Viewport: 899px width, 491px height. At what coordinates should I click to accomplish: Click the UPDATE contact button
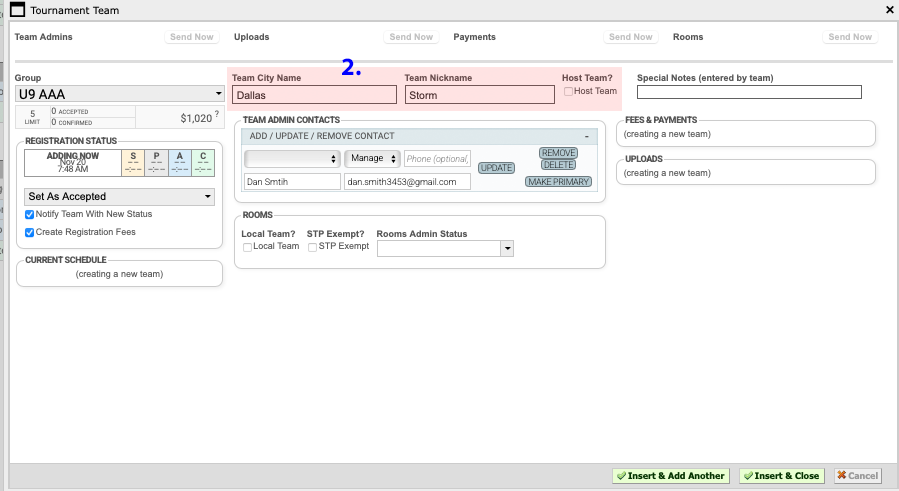[x=497, y=168]
